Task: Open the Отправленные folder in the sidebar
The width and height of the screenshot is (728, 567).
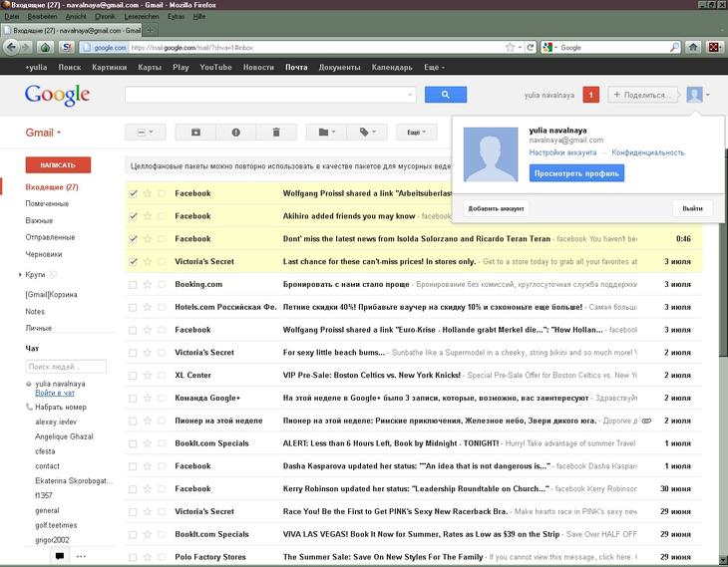Action: click(50, 237)
